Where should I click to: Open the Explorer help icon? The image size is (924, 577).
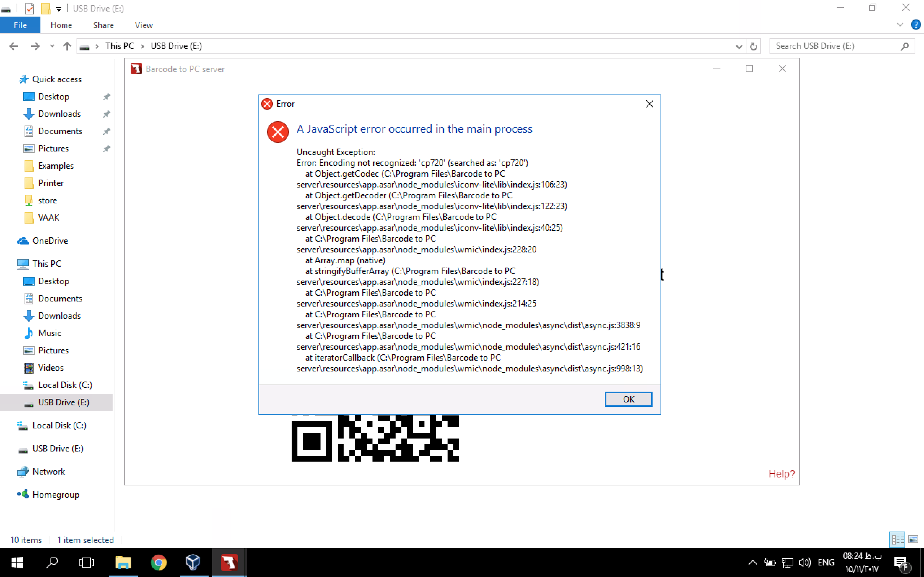point(915,25)
